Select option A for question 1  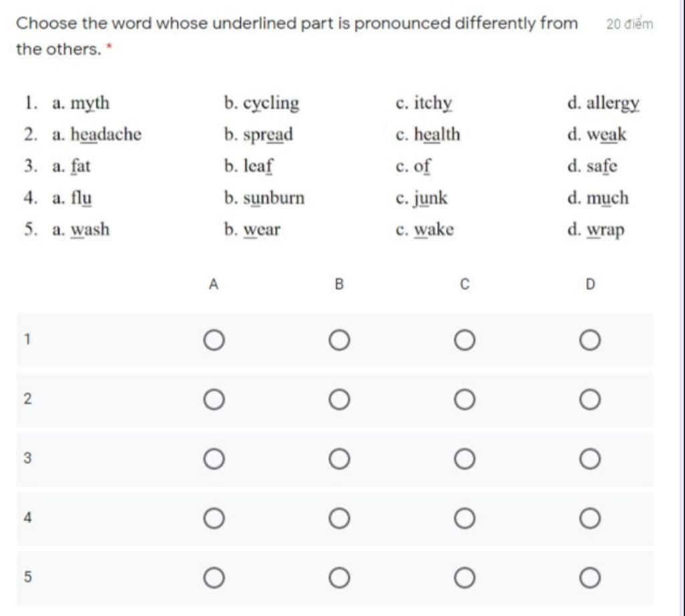214,340
